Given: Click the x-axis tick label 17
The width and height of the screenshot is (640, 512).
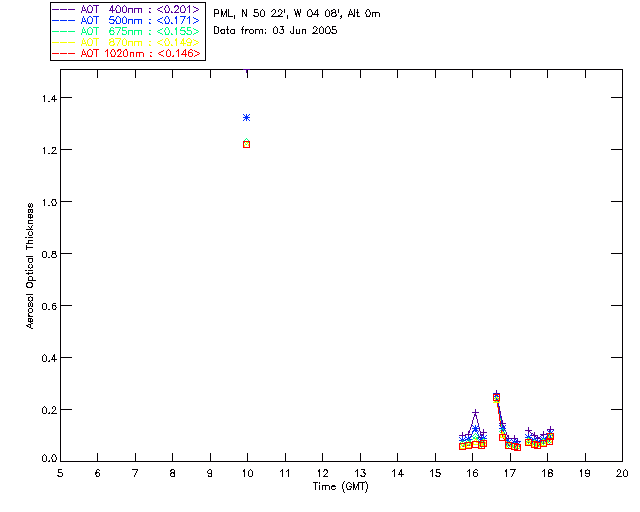Looking at the screenshot, I should click(x=510, y=473).
